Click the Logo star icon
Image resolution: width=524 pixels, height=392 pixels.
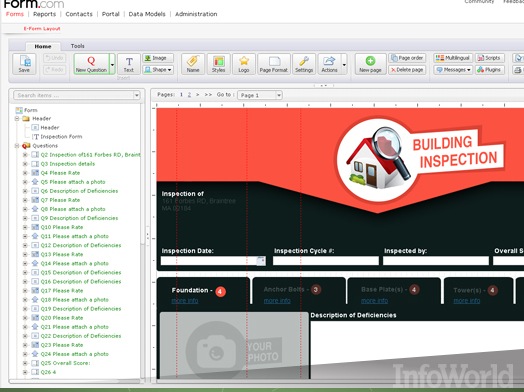pyautogui.click(x=244, y=63)
